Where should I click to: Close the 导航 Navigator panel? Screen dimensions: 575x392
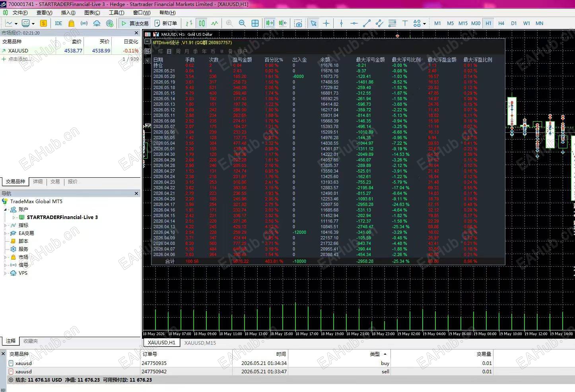tap(136, 194)
